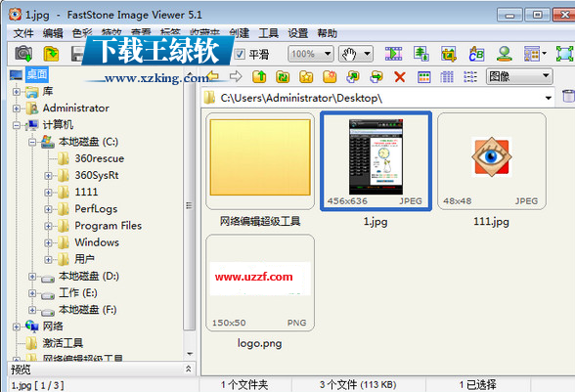Image resolution: width=575 pixels, height=392 pixels.
Task: Create a new folder with the sparkle folder icon
Action: coord(330,76)
